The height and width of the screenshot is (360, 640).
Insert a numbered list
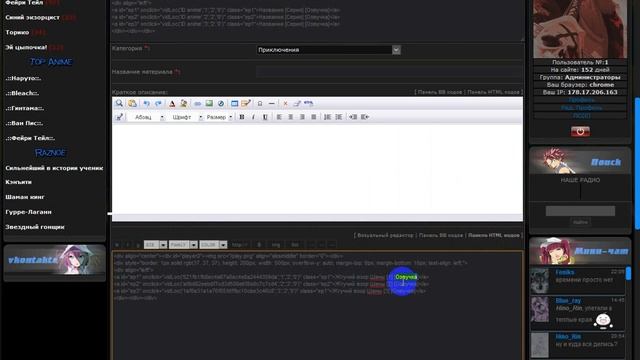(x=327, y=117)
